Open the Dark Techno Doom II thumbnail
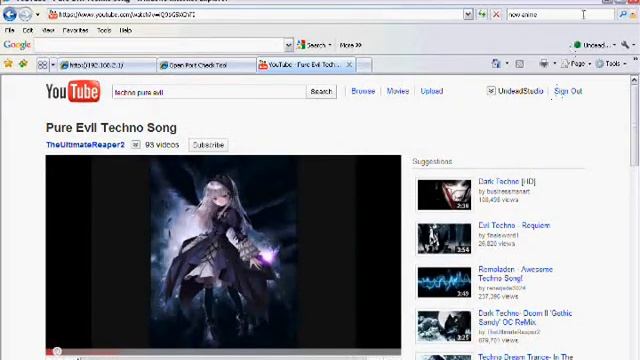Viewport: 640px width, 360px height. [x=444, y=327]
